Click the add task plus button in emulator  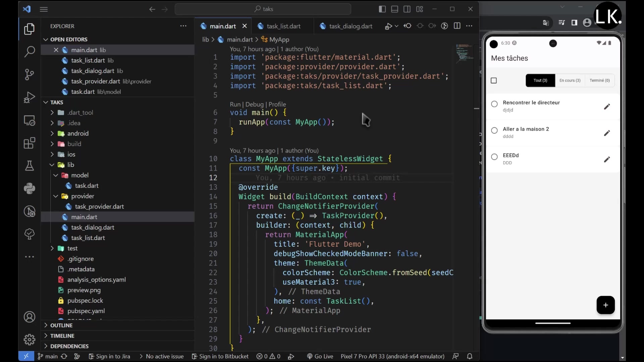pyautogui.click(x=605, y=305)
